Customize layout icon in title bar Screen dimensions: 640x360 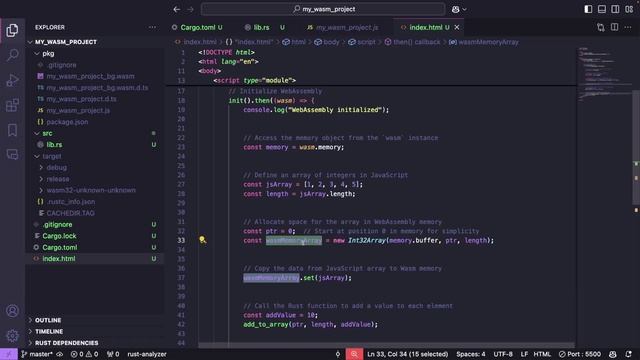[629, 9]
